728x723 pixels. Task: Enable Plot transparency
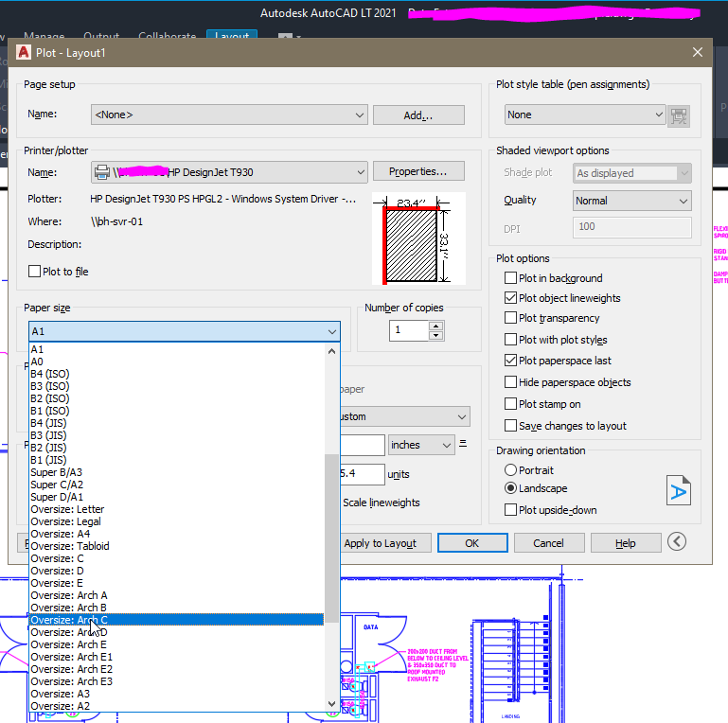click(x=510, y=318)
